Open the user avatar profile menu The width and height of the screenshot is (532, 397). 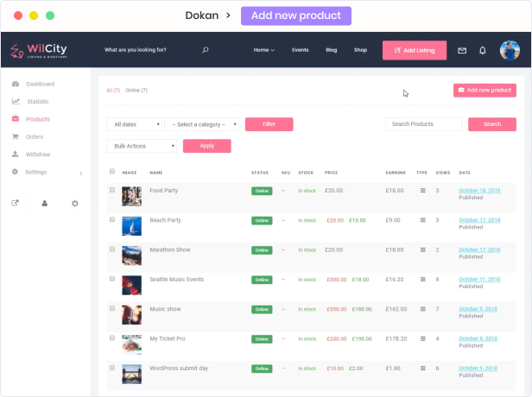point(510,51)
